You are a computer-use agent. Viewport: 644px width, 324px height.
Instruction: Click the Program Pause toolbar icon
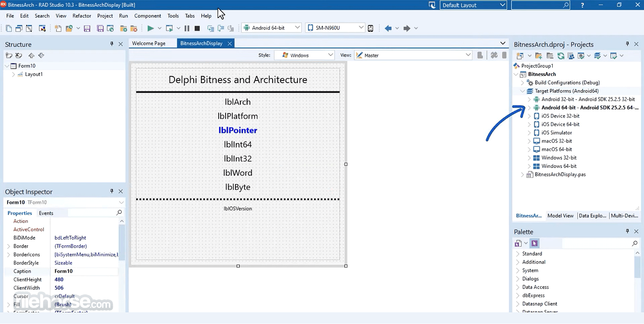(187, 28)
